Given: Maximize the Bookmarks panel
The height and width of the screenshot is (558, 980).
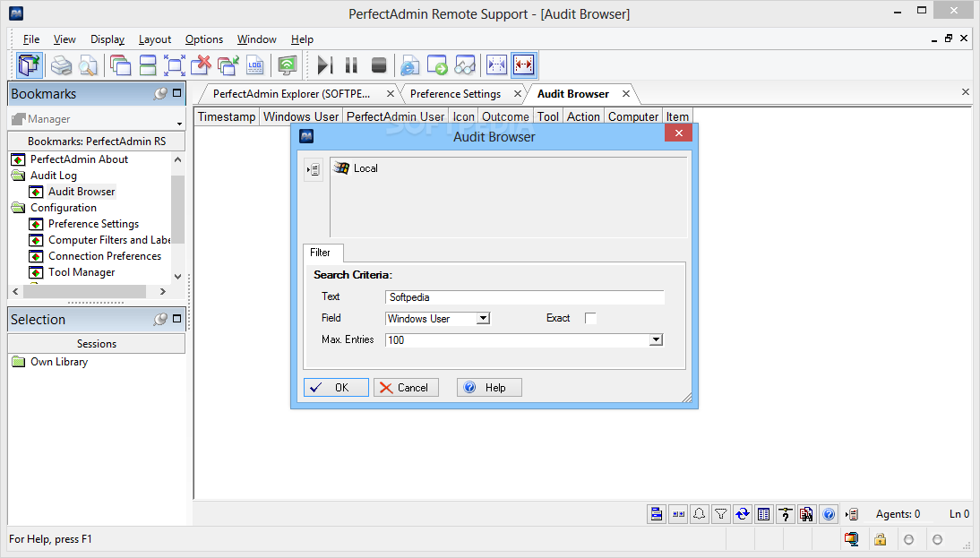Looking at the screenshot, I should [176, 92].
